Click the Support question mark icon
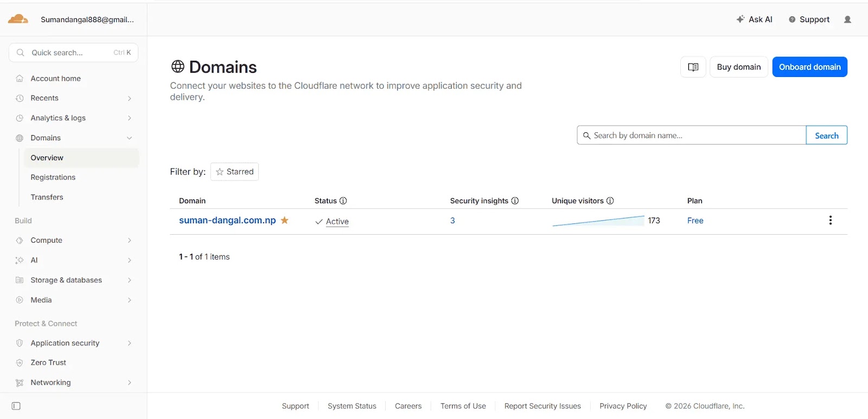Viewport: 868px width, 419px height. point(792,20)
